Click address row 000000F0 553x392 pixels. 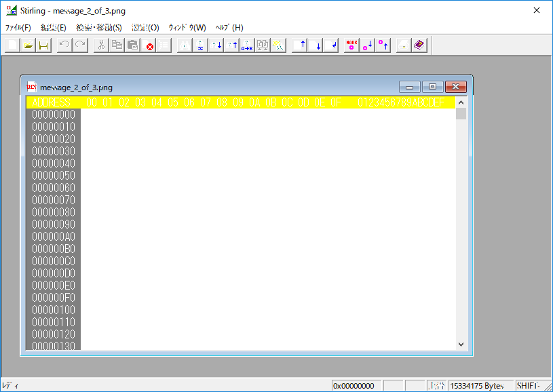click(x=54, y=298)
